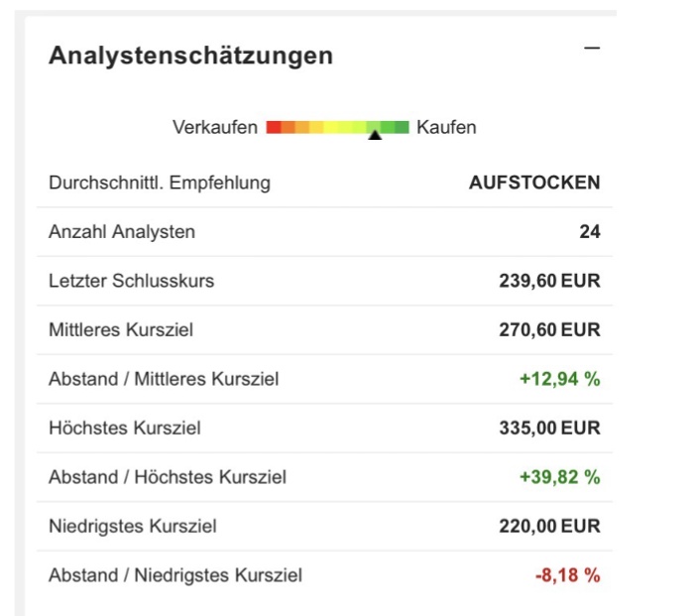
Task: Click the dark green end of the rating bar
Action: coord(401,127)
